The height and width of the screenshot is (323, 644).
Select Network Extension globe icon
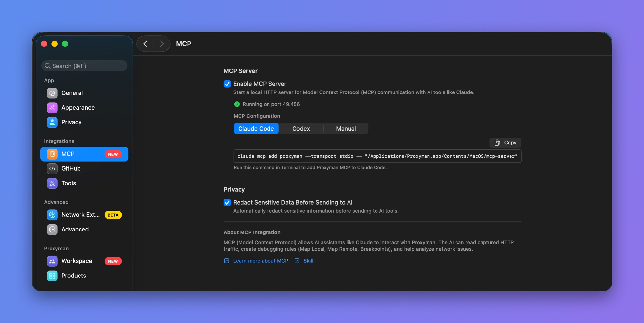tap(52, 215)
